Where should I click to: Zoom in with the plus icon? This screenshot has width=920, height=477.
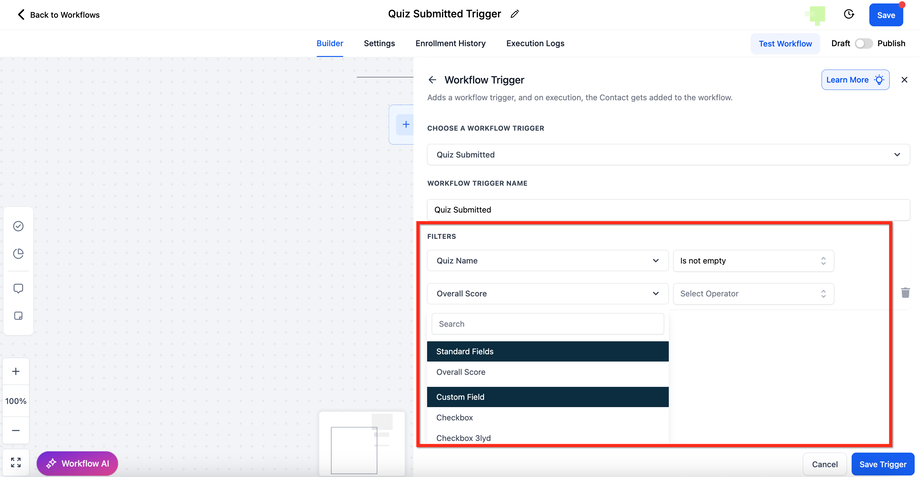[16, 371]
